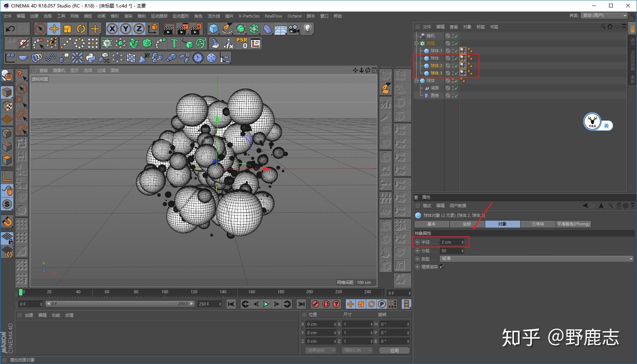Open render settings clapperboard with gear
This screenshot has width=637, height=364.
tap(196, 29)
